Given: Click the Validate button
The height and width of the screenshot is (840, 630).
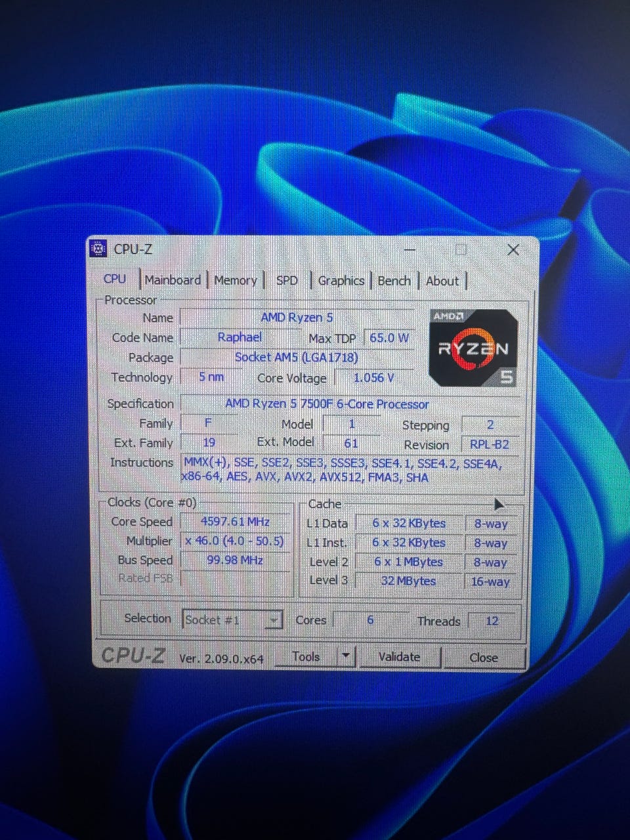Looking at the screenshot, I should 399,657.
